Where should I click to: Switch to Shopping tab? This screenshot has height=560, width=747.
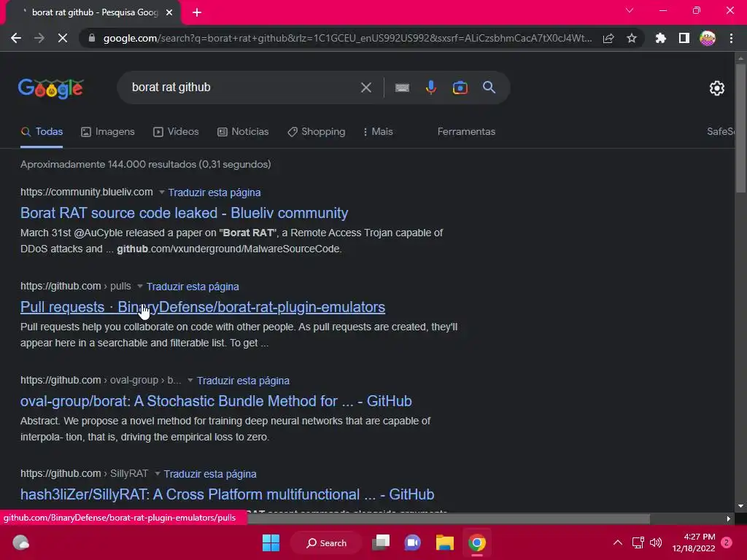[317, 132]
